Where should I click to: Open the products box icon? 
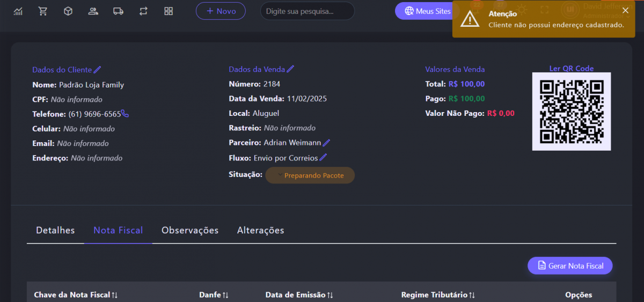click(x=68, y=11)
